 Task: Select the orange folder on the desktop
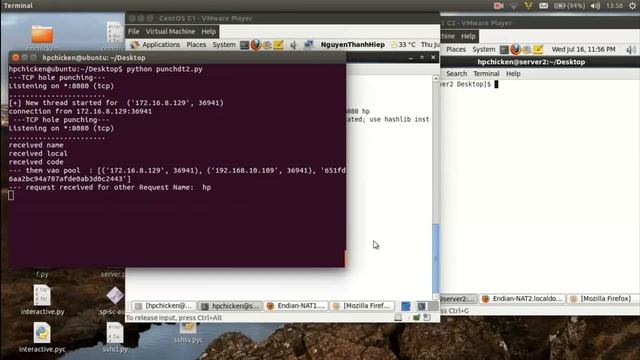[x=42, y=35]
